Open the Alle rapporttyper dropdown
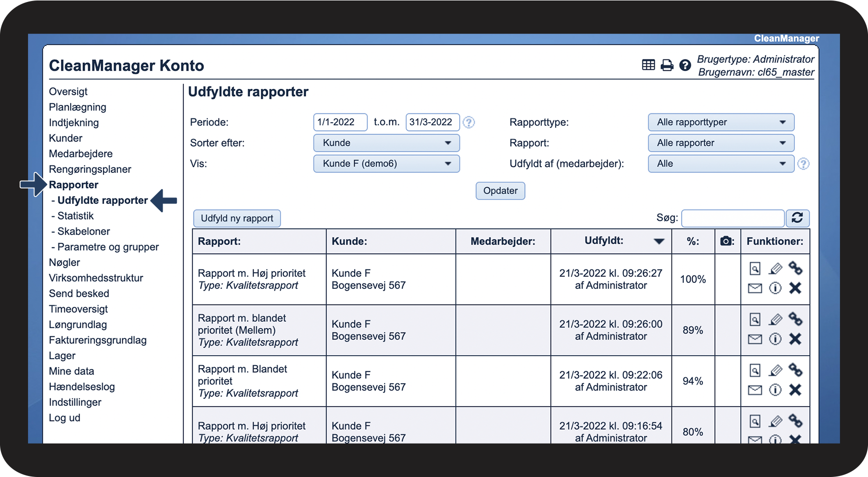This screenshot has height=477, width=868. click(721, 122)
